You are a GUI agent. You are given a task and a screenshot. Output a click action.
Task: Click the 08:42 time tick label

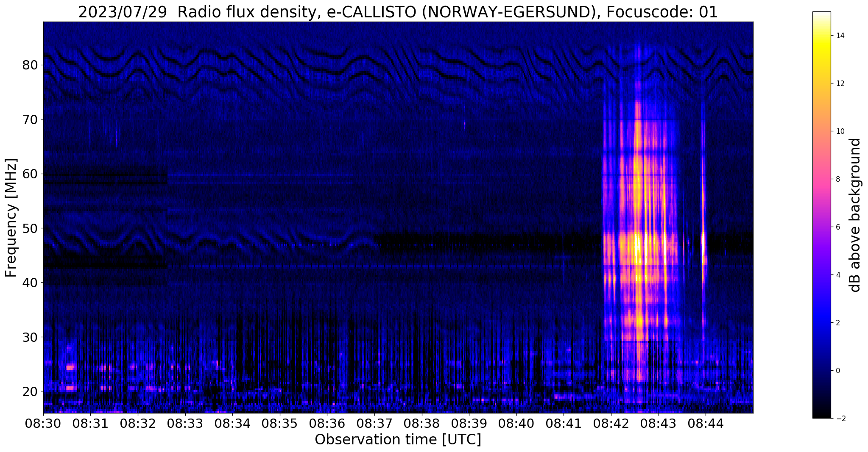click(611, 424)
